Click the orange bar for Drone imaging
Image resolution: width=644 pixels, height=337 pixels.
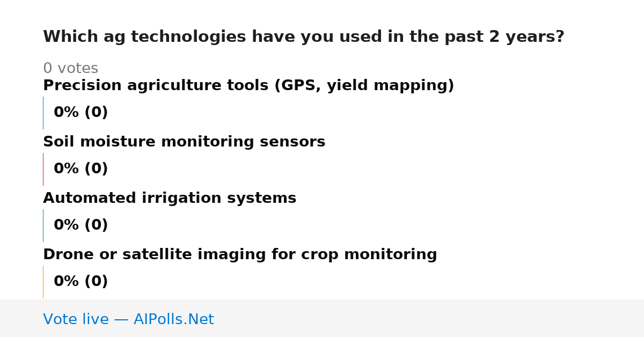(x=43, y=282)
